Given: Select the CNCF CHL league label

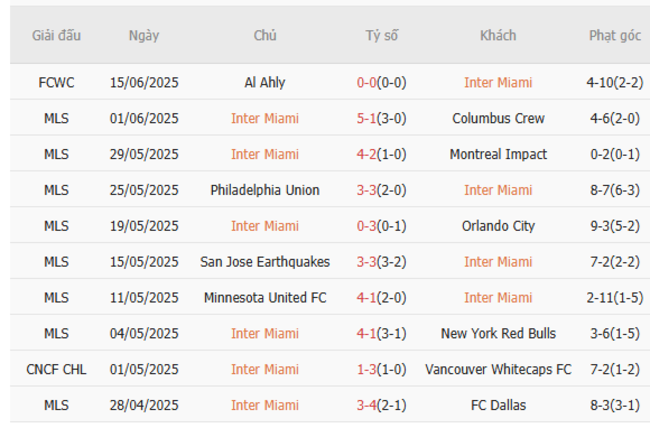Looking at the screenshot, I should [x=56, y=369].
